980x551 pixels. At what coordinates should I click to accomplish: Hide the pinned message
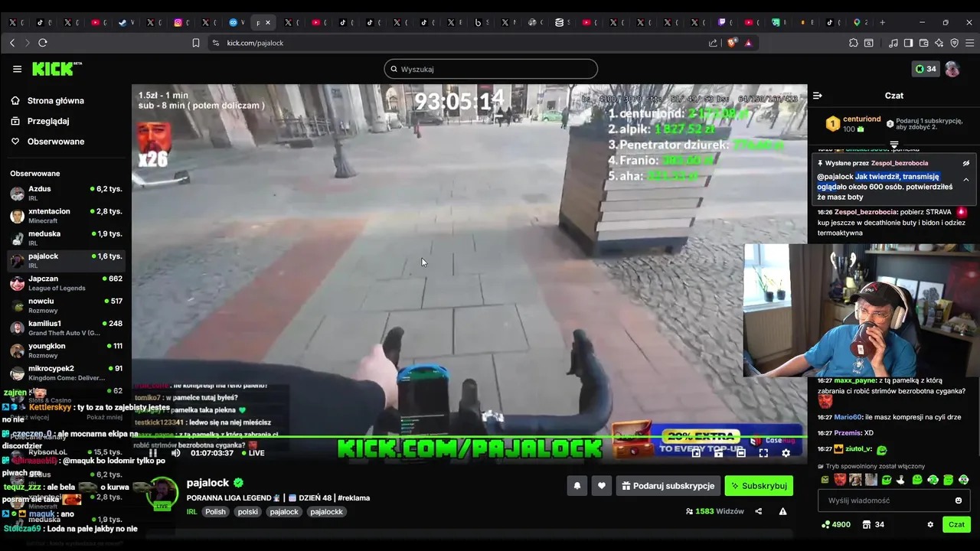(x=966, y=163)
